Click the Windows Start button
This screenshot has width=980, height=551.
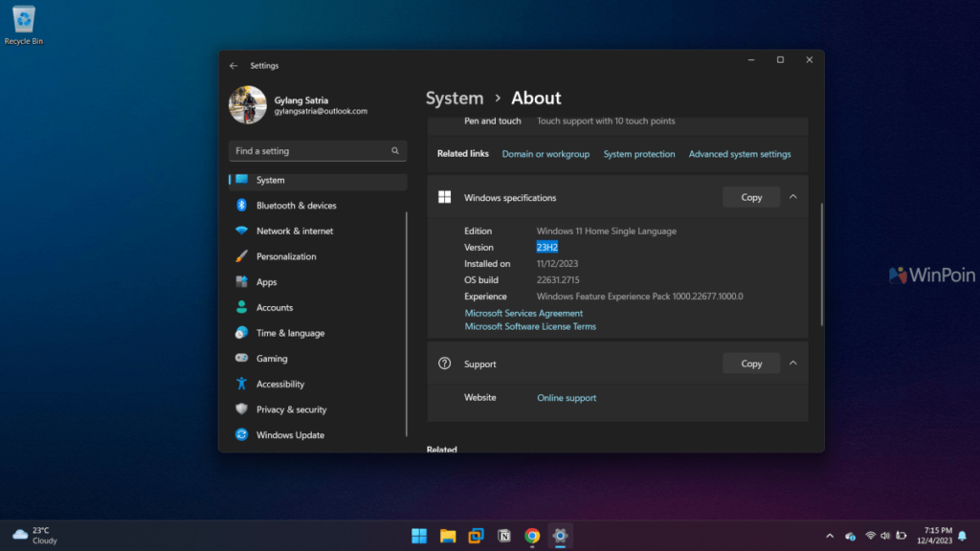point(419,536)
